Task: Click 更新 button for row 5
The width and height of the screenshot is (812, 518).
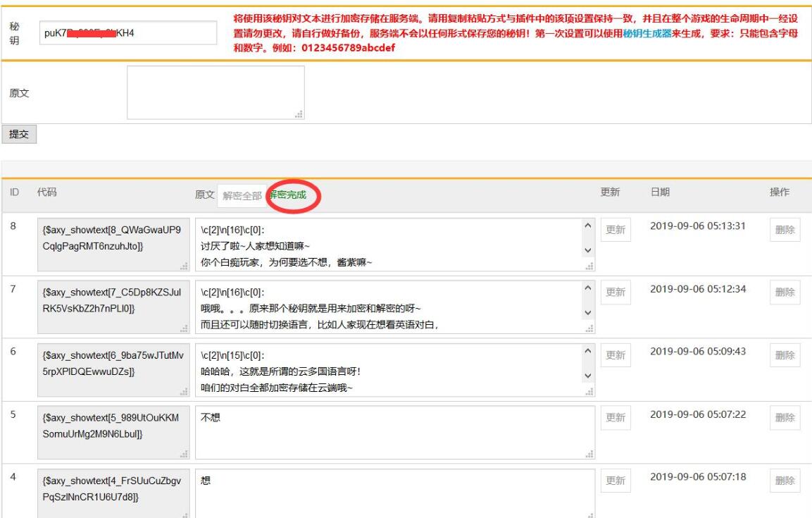Action: tap(616, 417)
